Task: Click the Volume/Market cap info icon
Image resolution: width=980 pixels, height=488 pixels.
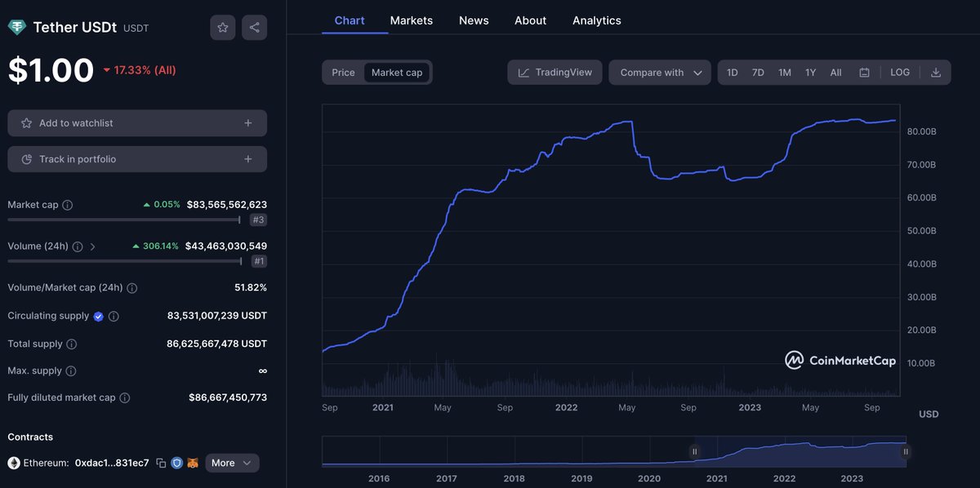Action: pos(132,288)
